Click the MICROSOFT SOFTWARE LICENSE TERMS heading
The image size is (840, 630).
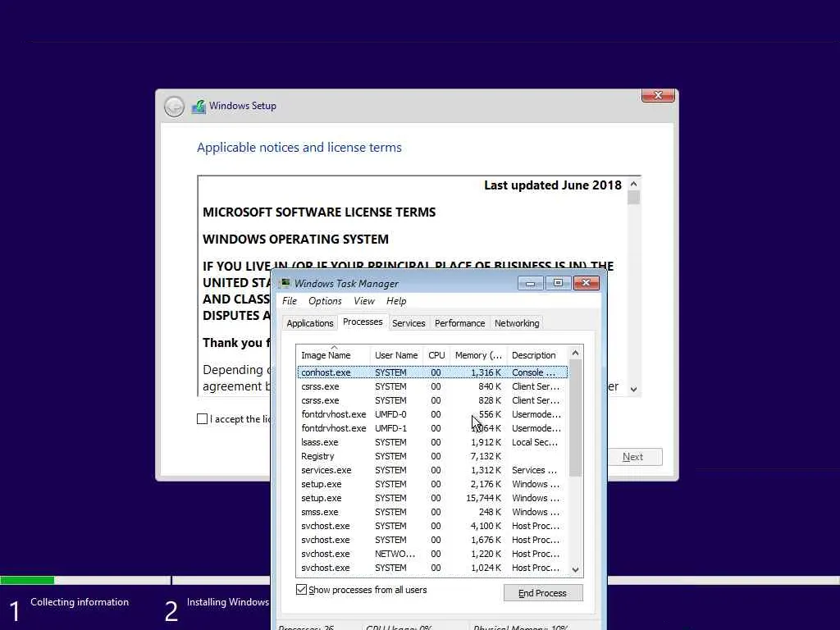coord(319,212)
